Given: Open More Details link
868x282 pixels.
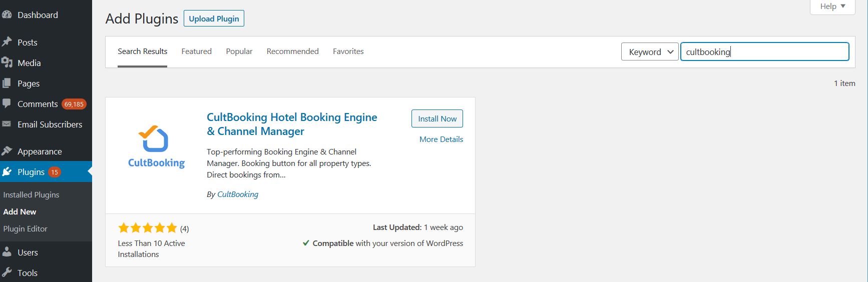Looking at the screenshot, I should (441, 139).
